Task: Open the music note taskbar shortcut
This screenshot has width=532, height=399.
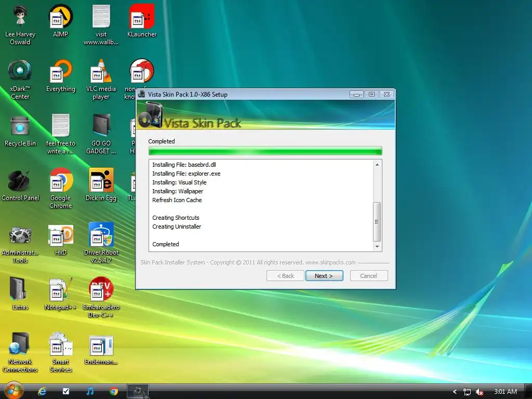Action: coord(90,391)
